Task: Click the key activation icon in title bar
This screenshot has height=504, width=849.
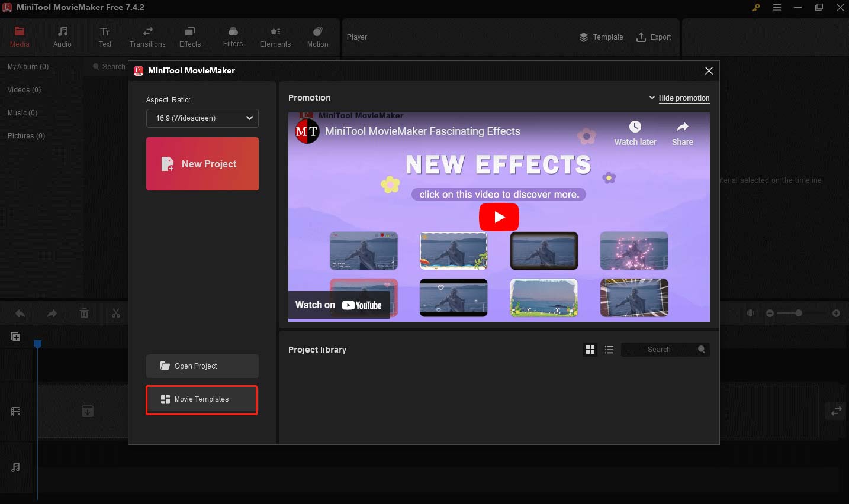Action: pos(756,8)
